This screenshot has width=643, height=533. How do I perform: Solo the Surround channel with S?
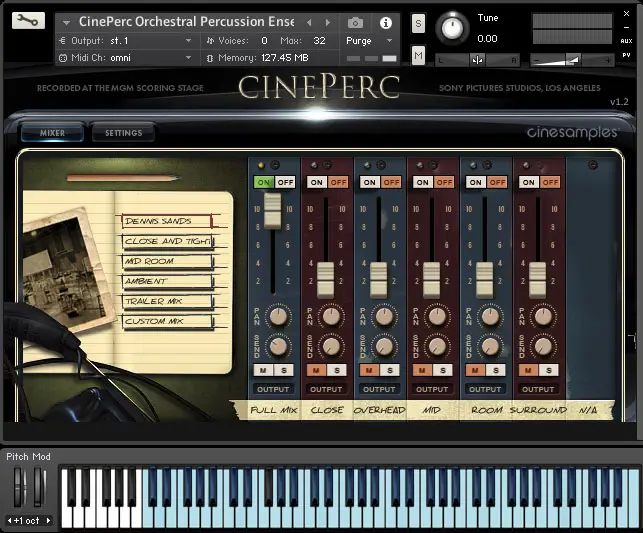[549, 370]
